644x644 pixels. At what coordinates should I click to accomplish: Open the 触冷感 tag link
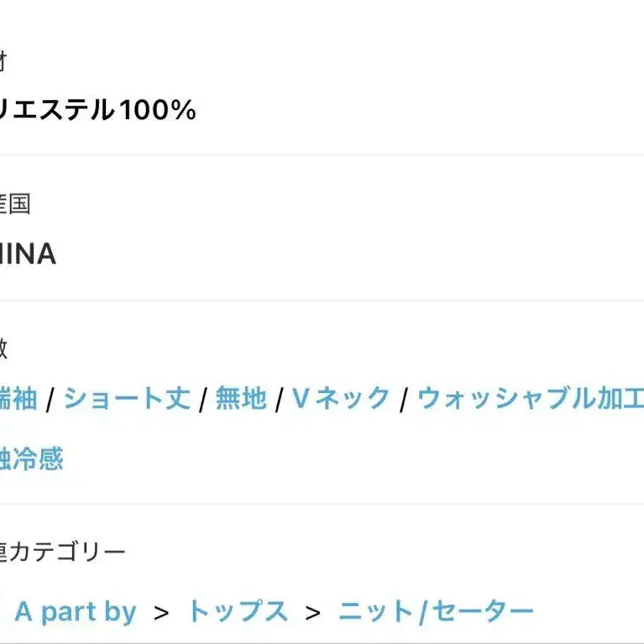(31, 458)
